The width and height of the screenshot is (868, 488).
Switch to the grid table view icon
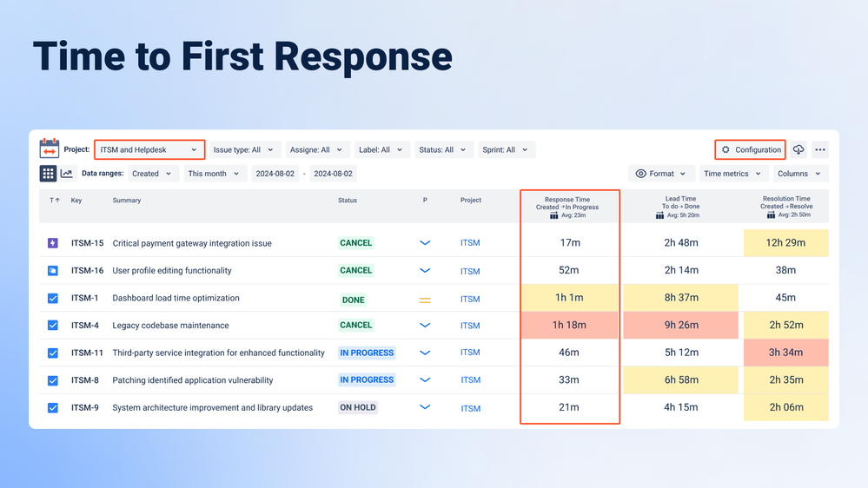pos(48,173)
